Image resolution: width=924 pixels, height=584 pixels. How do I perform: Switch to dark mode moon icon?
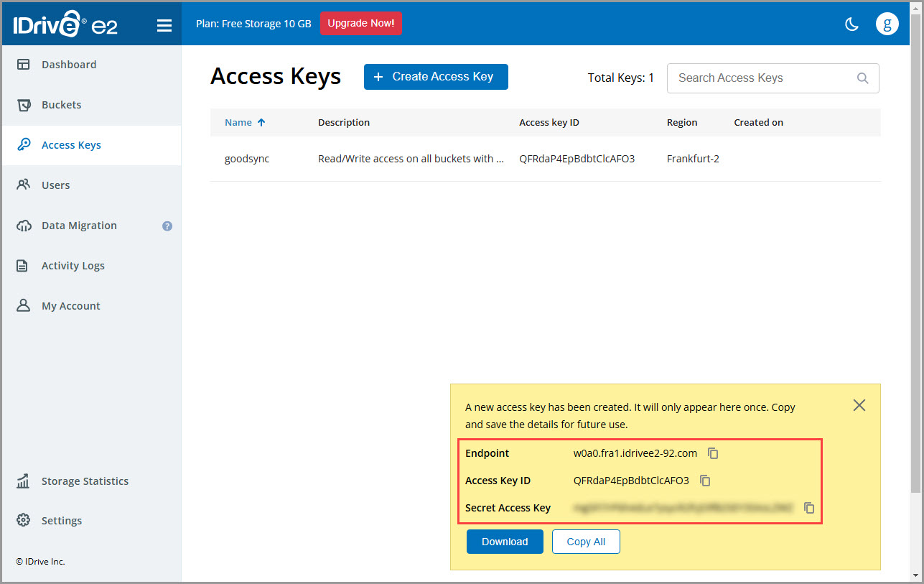pyautogui.click(x=851, y=24)
